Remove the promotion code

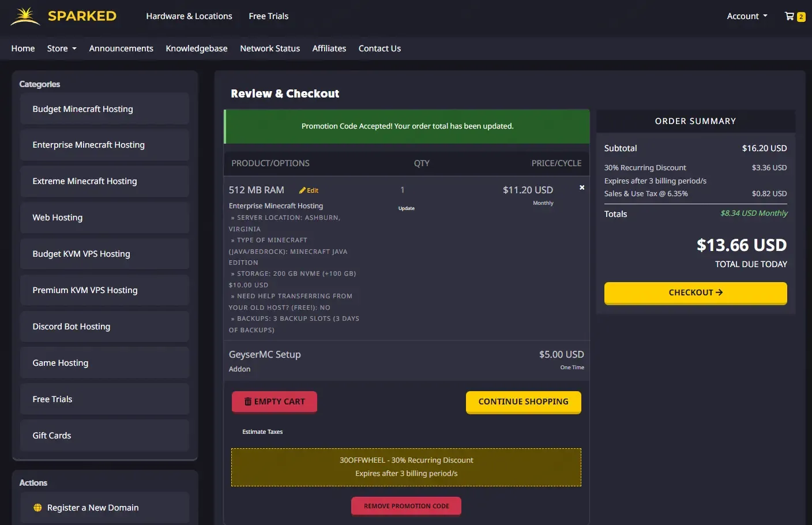click(x=406, y=506)
